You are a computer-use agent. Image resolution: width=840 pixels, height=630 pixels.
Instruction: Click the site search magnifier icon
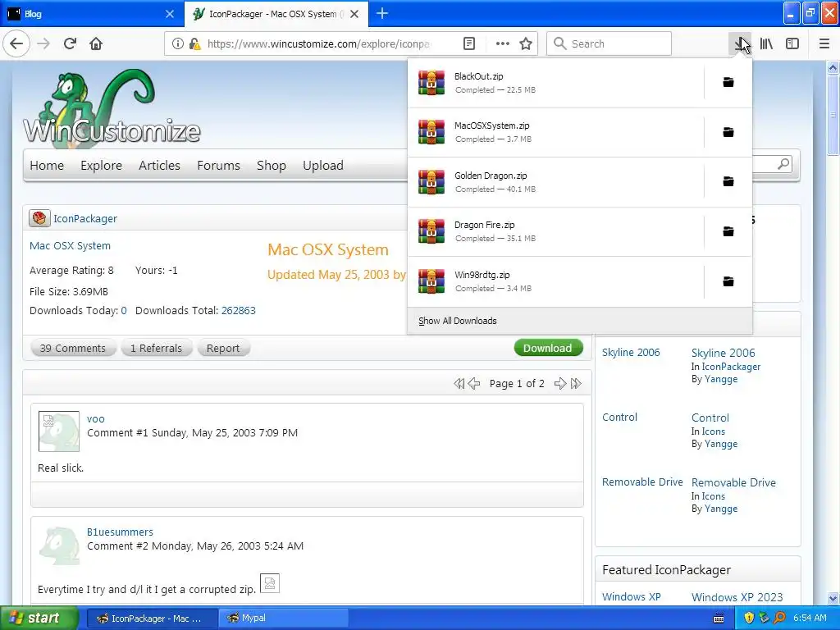coord(783,164)
